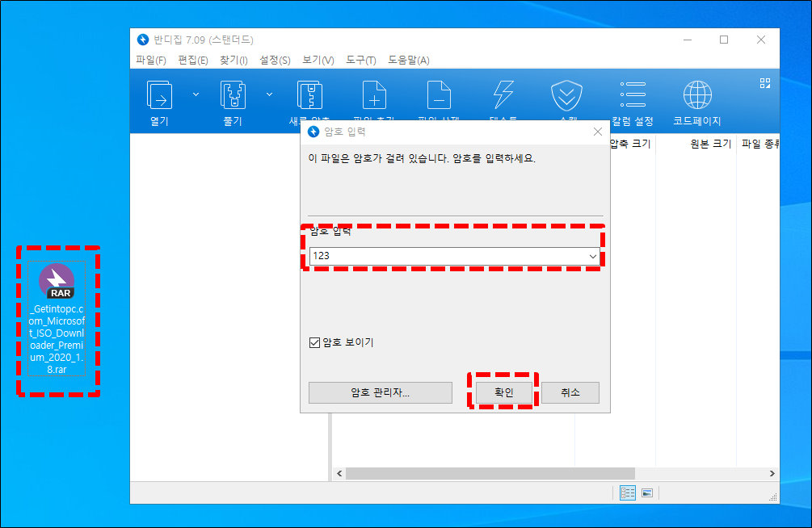The width and height of the screenshot is (812, 528).
Task: Open the 설정(S) menu
Action: pos(276,60)
